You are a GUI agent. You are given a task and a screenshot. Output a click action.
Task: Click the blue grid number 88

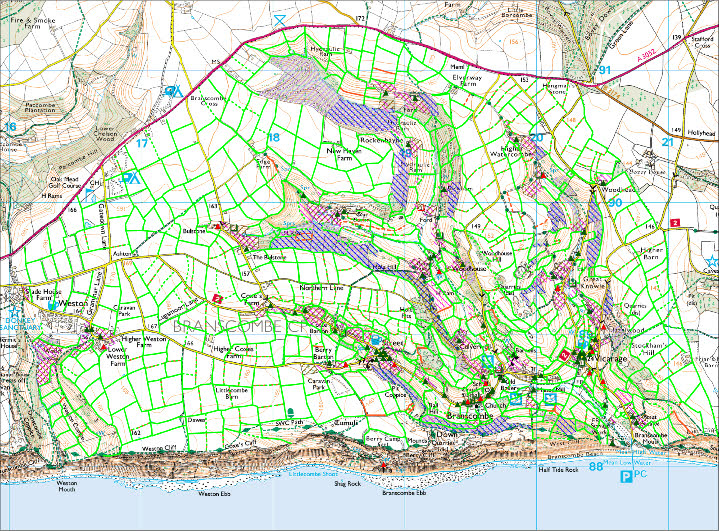click(597, 466)
